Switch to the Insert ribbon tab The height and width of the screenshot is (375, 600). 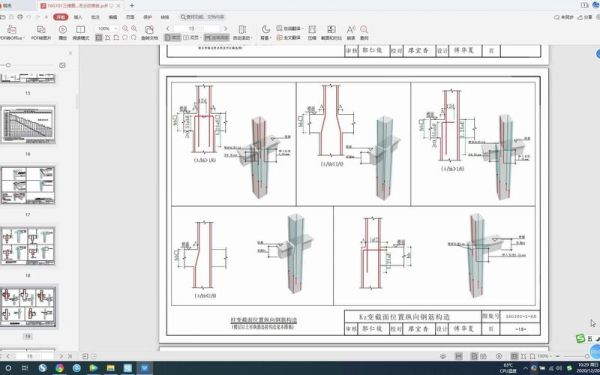pyautogui.click(x=78, y=17)
